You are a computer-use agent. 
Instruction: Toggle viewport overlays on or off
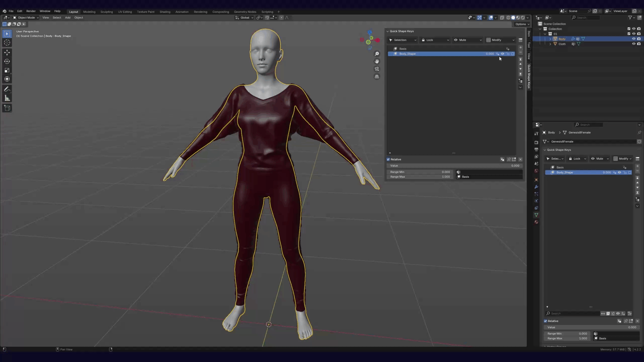[x=491, y=18]
